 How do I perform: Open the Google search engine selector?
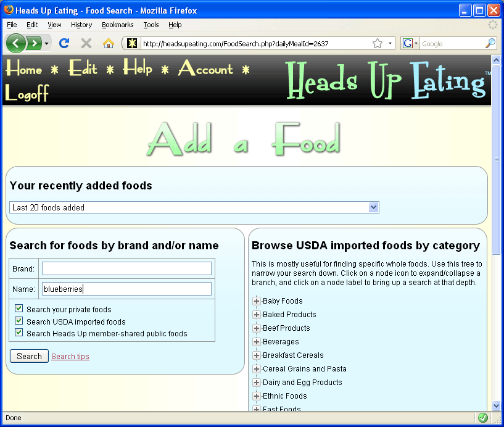[410, 43]
